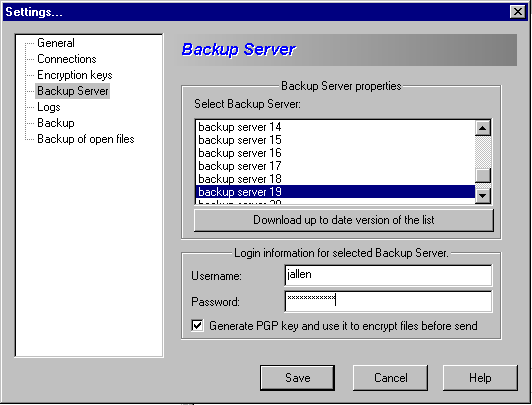Screen dimensions: 532x405
Task: Click the server list scrollbar thumb
Action: coord(482,175)
